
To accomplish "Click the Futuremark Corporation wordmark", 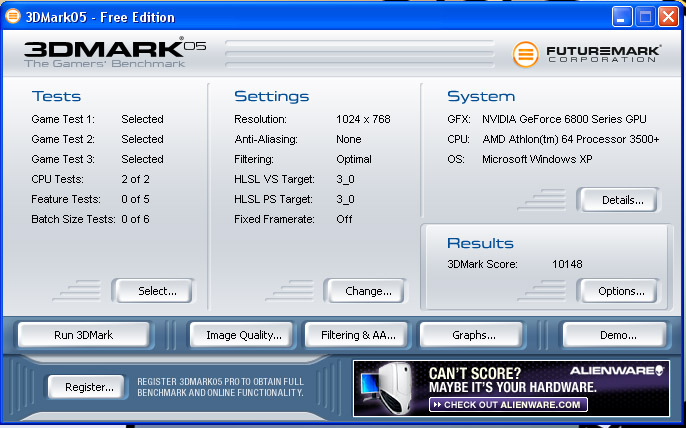I will 603,54.
